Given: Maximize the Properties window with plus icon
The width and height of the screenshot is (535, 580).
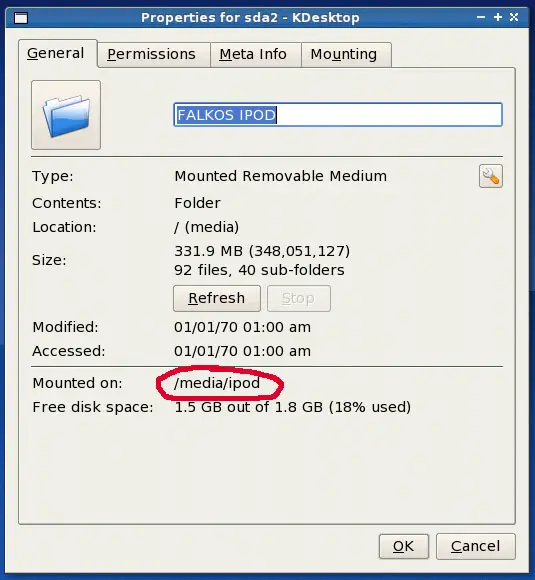Looking at the screenshot, I should tap(498, 17).
